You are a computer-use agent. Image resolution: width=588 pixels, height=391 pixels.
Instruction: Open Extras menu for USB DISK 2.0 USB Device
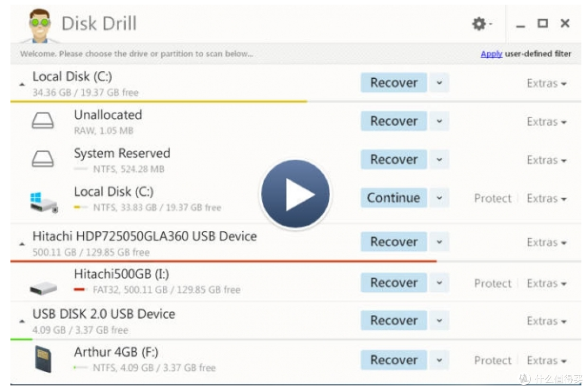[x=547, y=321]
